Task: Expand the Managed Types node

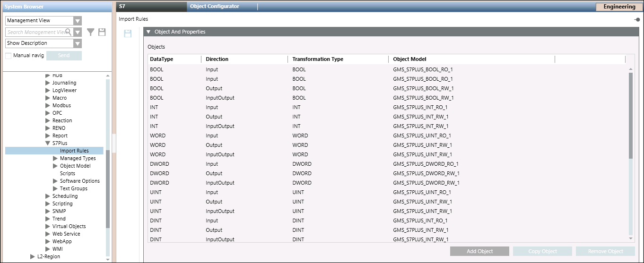Action: (55, 158)
